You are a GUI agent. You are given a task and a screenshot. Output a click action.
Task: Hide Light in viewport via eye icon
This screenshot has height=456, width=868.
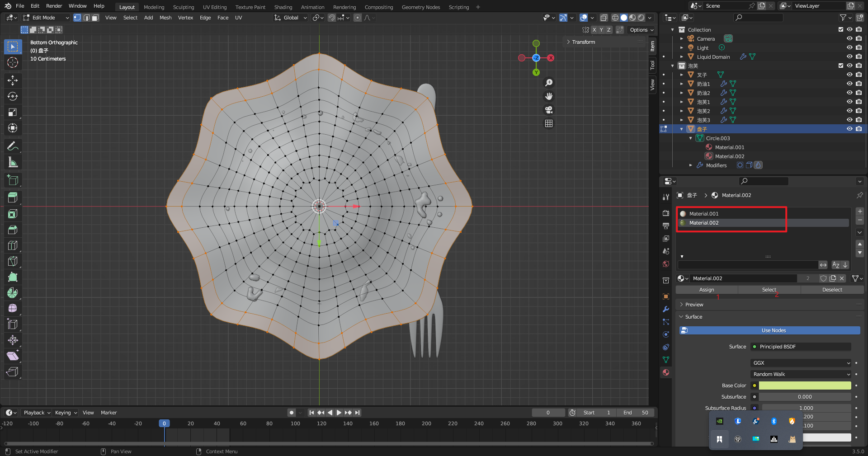(x=849, y=48)
